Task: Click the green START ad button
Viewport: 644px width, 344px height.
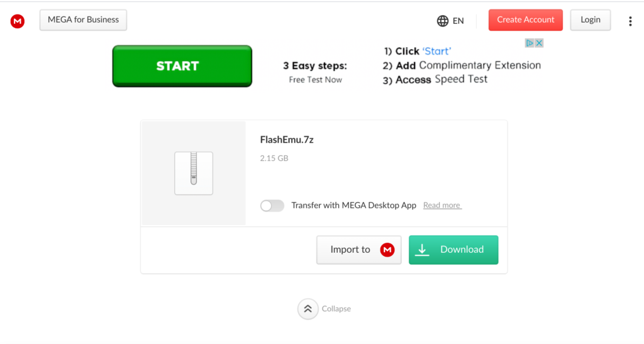Action: (x=182, y=66)
